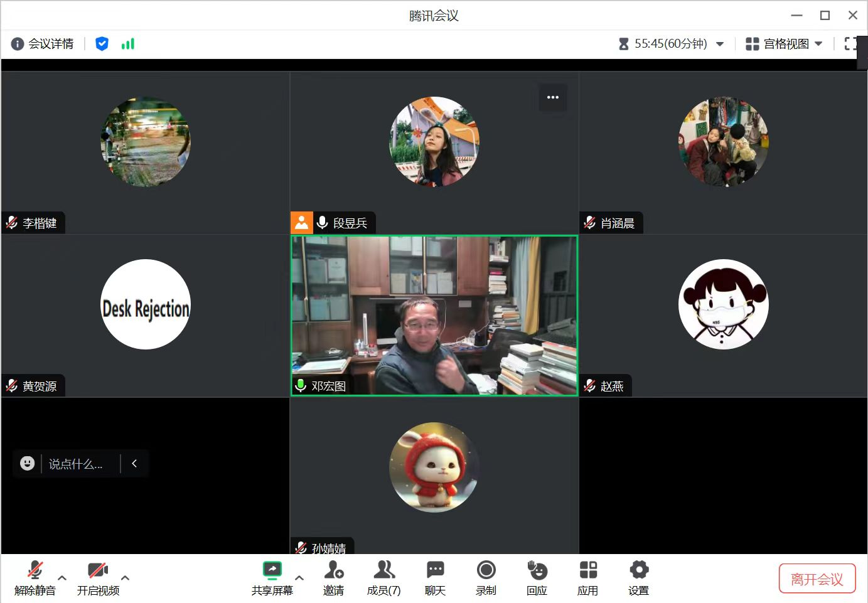Select 李楷键's profile avatar
This screenshot has width=868, height=603.
[146, 142]
